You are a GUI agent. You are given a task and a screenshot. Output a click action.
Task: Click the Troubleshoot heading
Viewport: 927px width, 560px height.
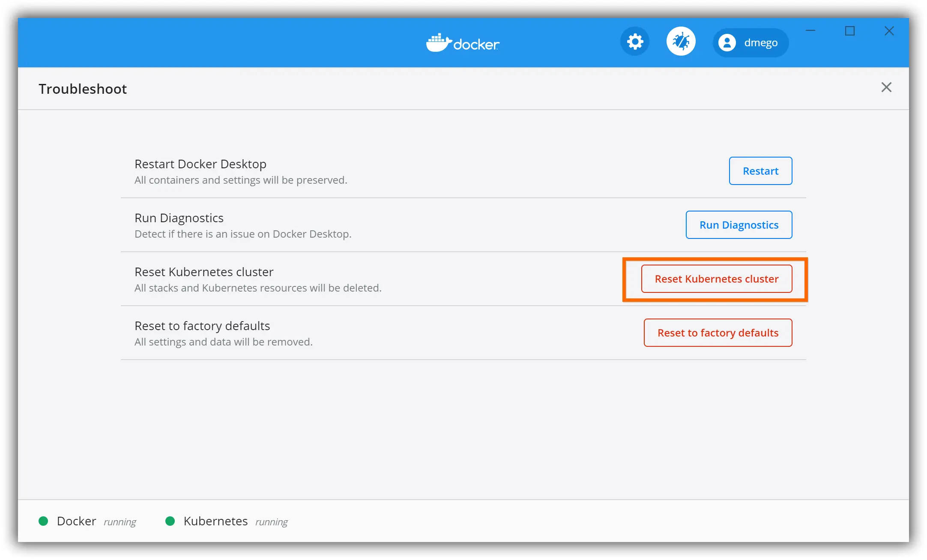[83, 89]
